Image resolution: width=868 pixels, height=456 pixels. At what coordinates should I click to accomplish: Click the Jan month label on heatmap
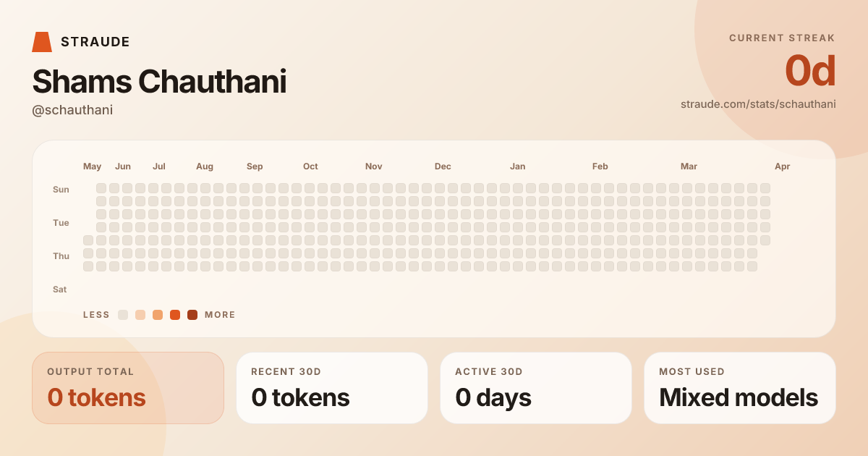coord(518,166)
